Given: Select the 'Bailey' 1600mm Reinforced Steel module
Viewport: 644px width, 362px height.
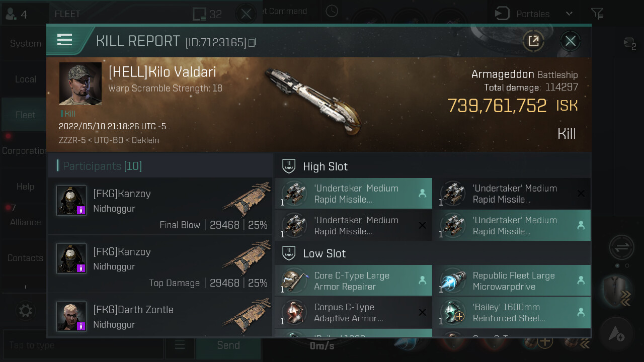Looking at the screenshot, I should coord(512,312).
